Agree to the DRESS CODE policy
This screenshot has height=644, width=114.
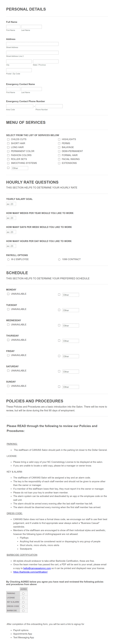(23, 606)
